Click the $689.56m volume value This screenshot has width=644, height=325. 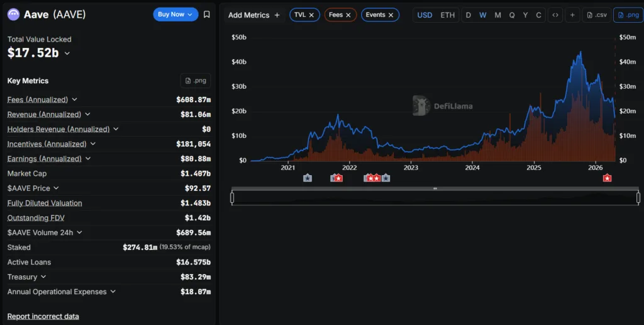pos(194,232)
